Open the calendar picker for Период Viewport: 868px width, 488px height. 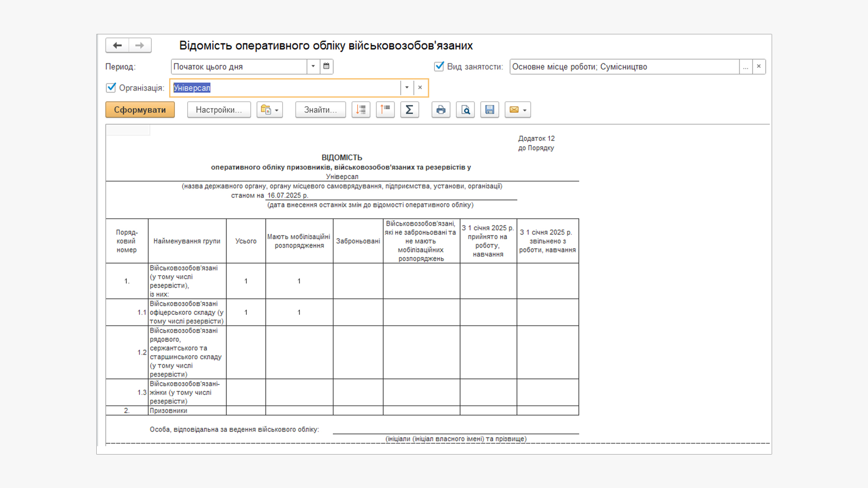coord(326,66)
